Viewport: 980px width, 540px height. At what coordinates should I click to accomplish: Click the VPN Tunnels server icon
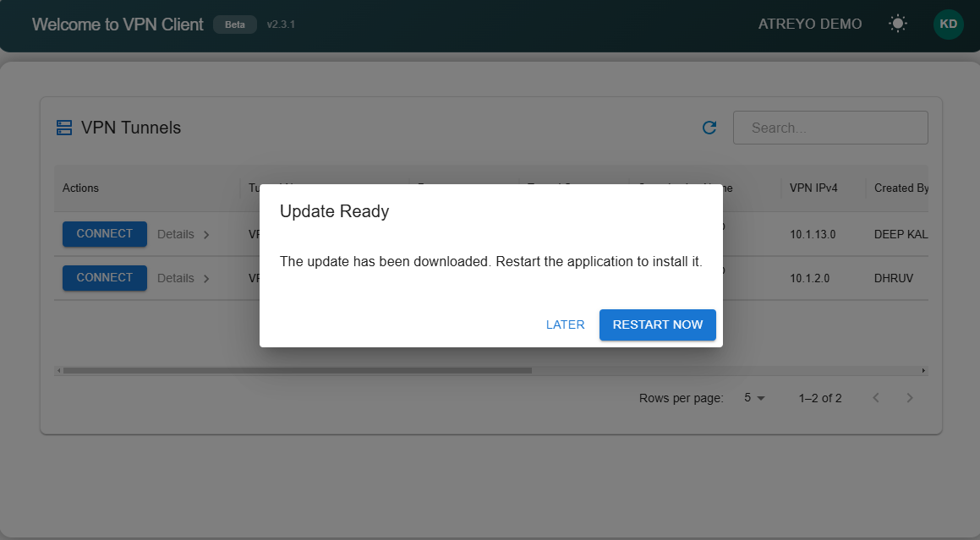point(64,128)
